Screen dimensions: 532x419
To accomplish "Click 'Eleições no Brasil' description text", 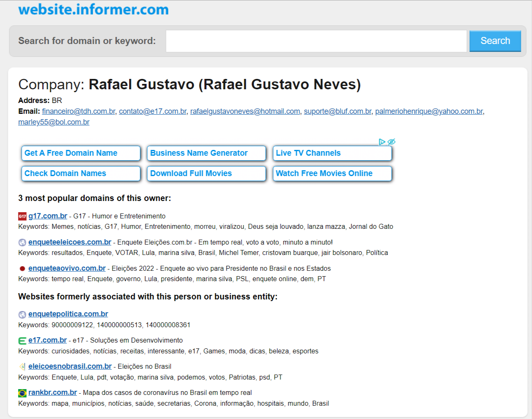I will (x=145, y=367).
